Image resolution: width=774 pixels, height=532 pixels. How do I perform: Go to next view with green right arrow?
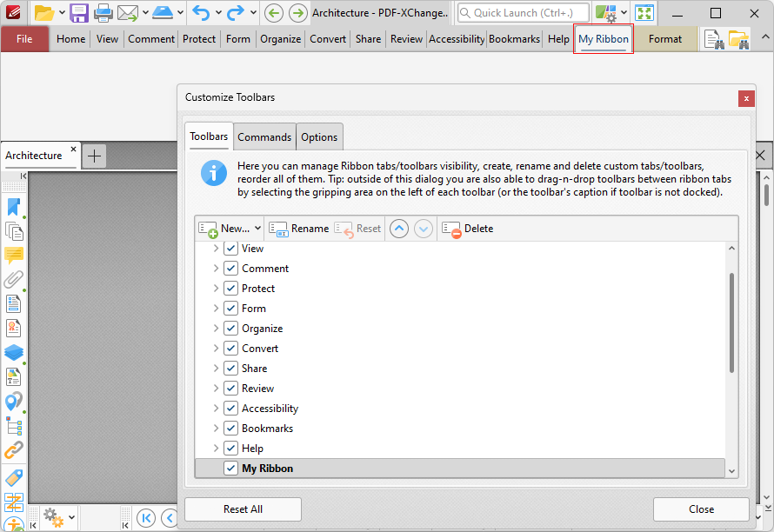(297, 13)
